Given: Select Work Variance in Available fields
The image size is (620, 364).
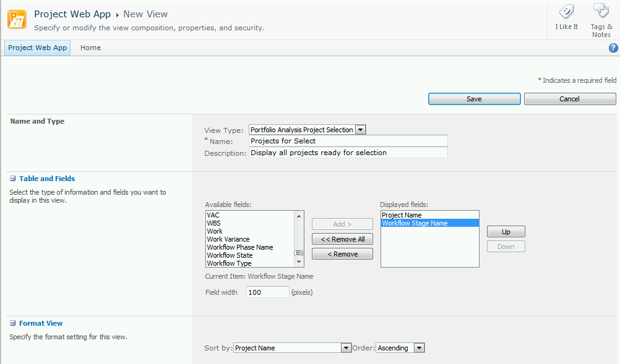Looking at the screenshot, I should pyautogui.click(x=251, y=239).
